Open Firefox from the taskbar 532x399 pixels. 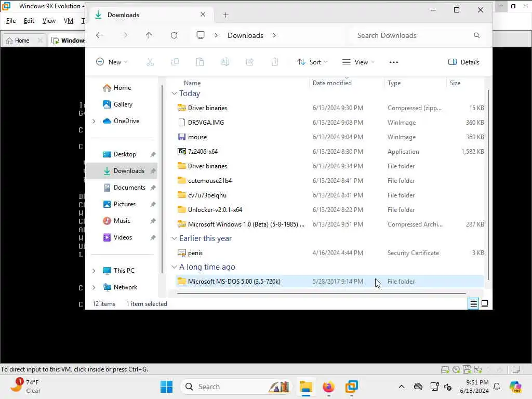(x=328, y=387)
